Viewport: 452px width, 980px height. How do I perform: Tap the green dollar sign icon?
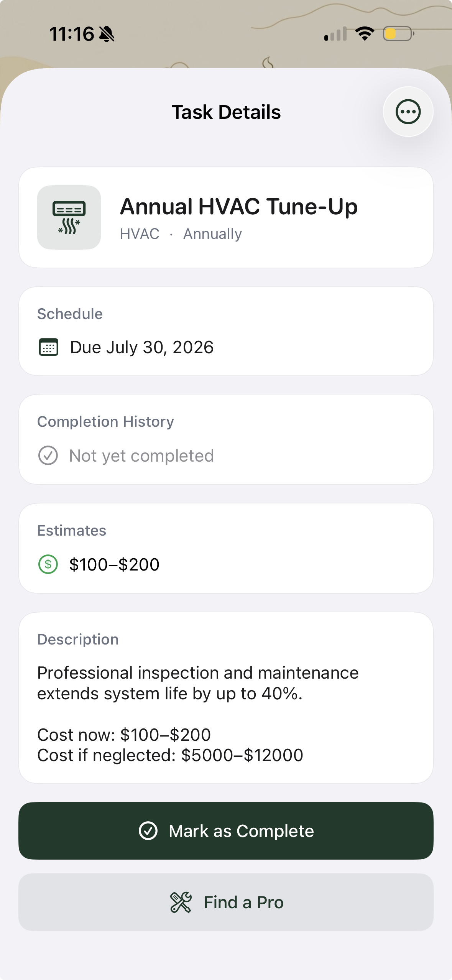pos(48,564)
